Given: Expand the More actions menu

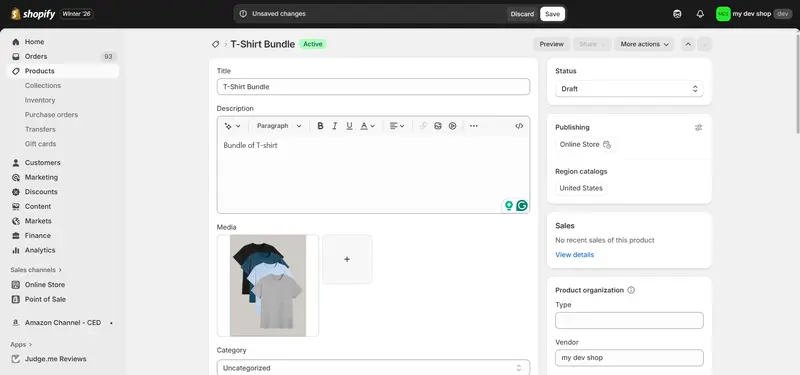Looking at the screenshot, I should tap(644, 44).
